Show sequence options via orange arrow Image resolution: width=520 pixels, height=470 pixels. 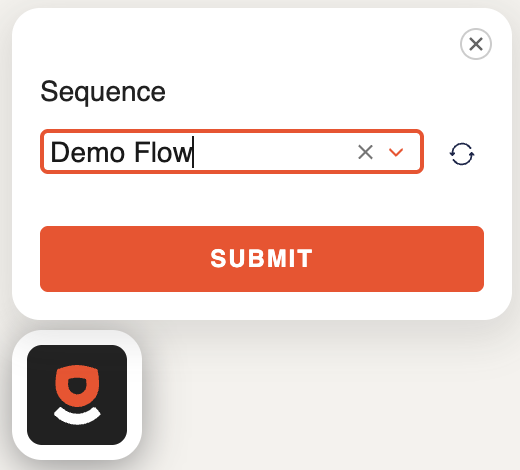[x=396, y=152]
